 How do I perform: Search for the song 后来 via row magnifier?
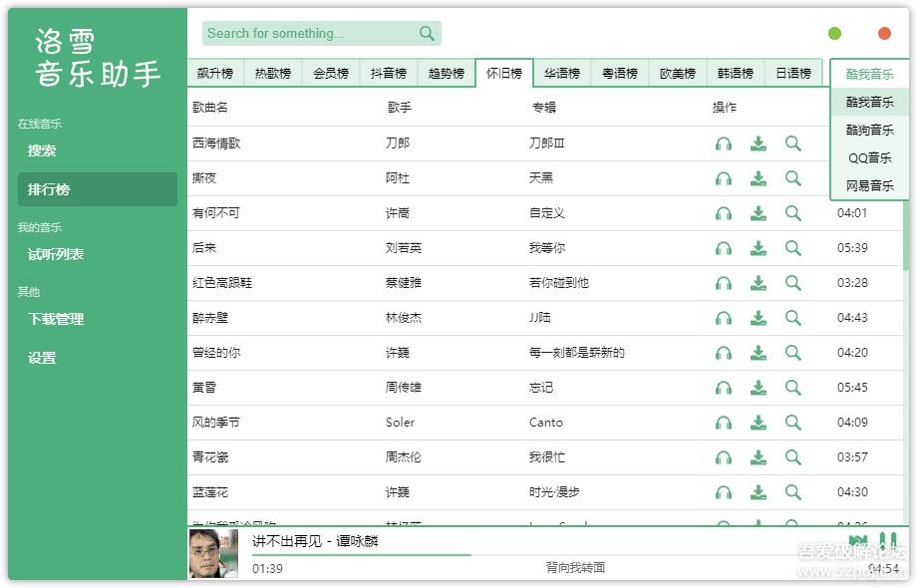click(x=793, y=248)
